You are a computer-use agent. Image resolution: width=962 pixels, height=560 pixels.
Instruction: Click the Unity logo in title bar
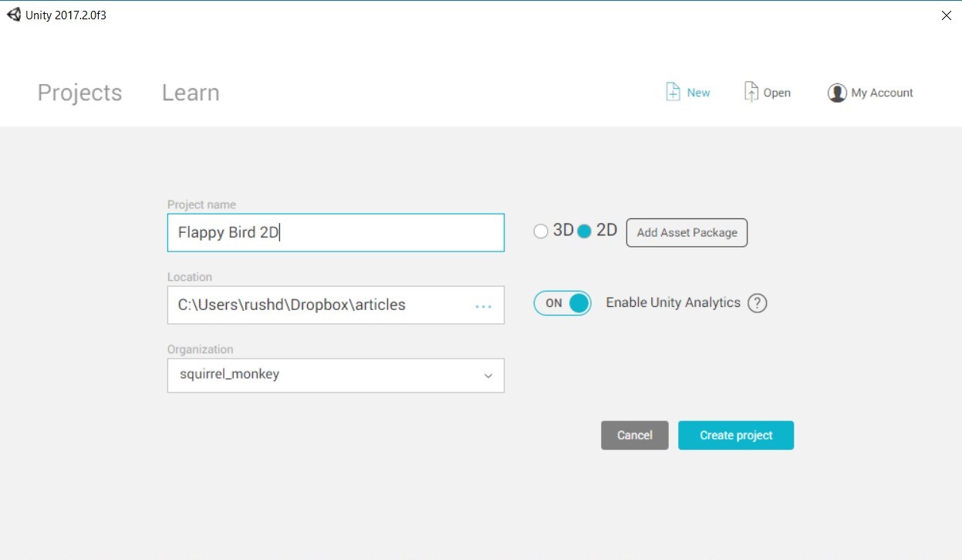click(x=14, y=15)
